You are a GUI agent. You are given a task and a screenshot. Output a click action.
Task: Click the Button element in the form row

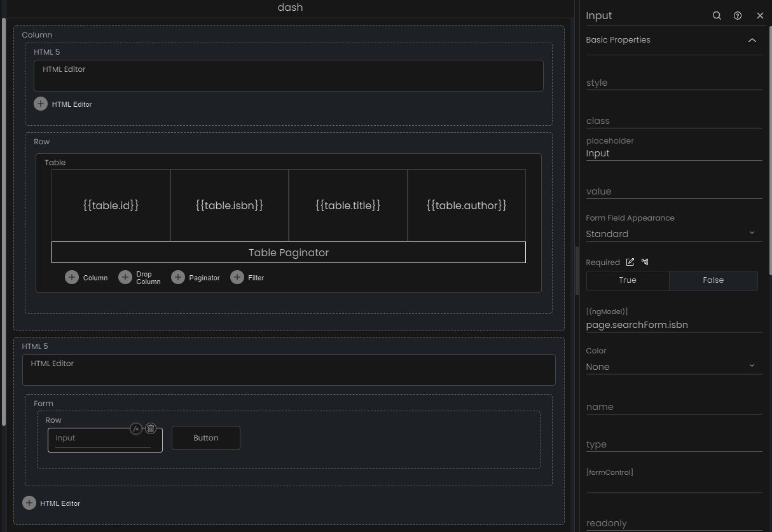coord(206,438)
